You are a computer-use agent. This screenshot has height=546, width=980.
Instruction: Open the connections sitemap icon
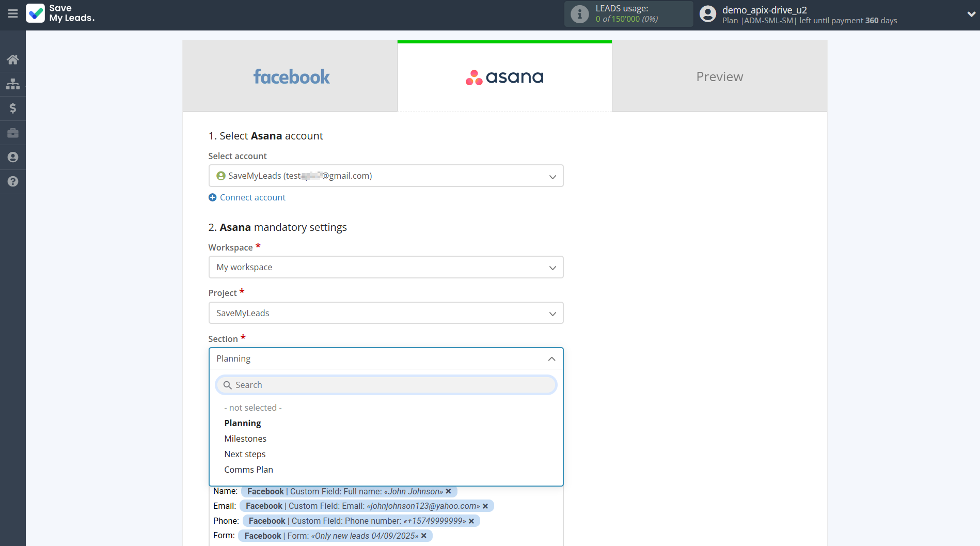(13, 84)
